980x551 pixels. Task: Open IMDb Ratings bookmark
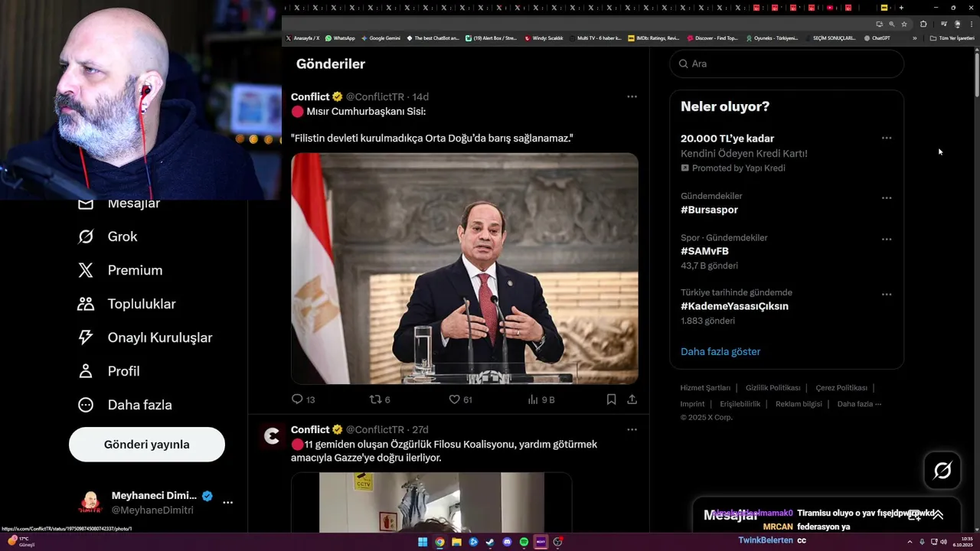pyautogui.click(x=653, y=37)
